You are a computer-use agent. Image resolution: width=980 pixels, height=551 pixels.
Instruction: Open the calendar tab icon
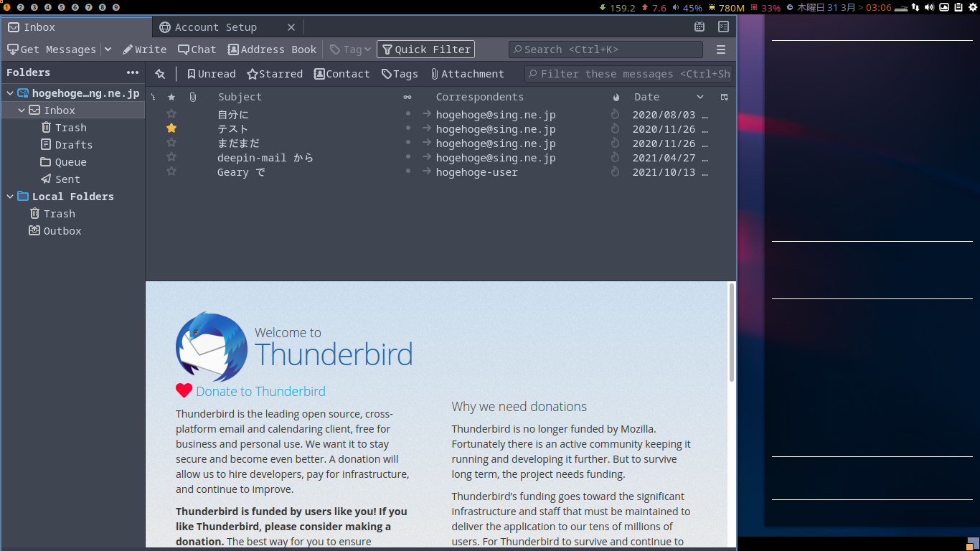[x=699, y=27]
